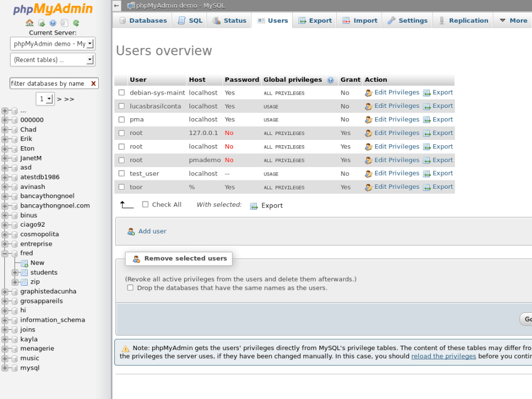532x399 pixels.
Task: Open the Current Server dropdown
Action: [53, 44]
